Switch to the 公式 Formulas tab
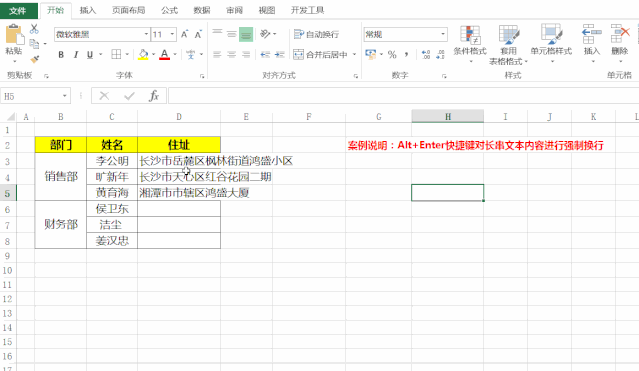The height and width of the screenshot is (371, 639). pyautogui.click(x=169, y=10)
